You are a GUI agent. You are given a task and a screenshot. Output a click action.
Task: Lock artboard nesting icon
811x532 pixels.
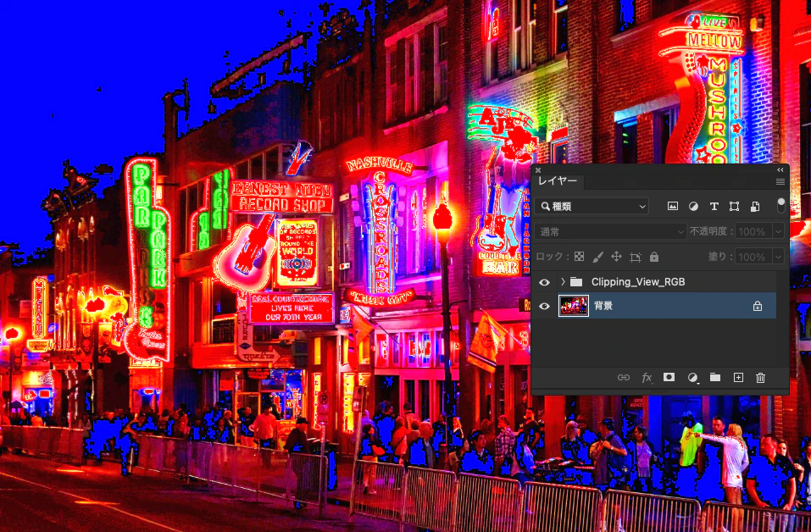coord(636,257)
